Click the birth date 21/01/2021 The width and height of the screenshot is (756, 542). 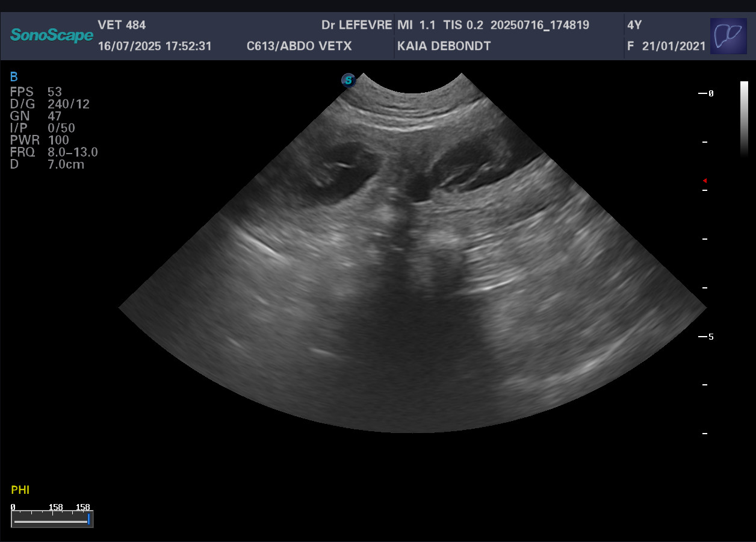674,46
